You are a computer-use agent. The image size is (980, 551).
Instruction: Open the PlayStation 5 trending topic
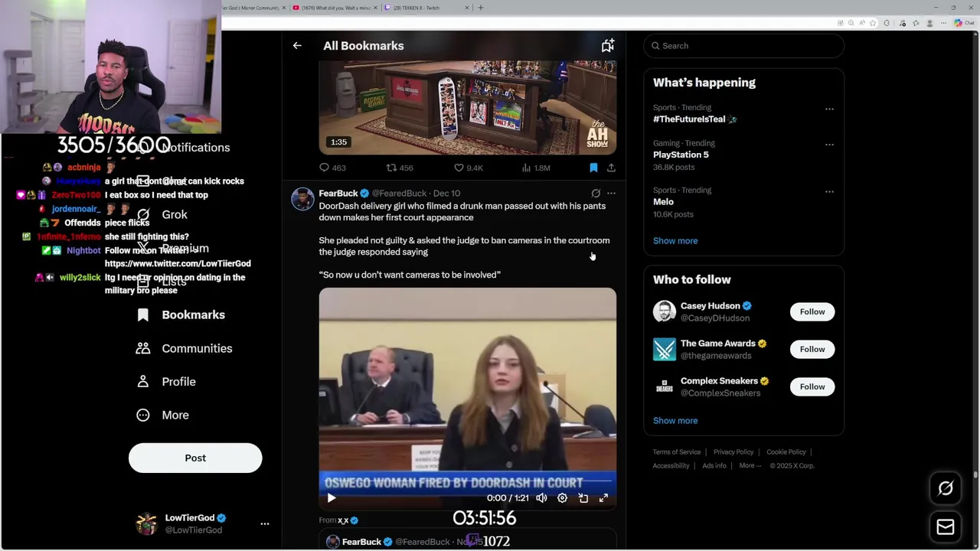[x=681, y=155]
